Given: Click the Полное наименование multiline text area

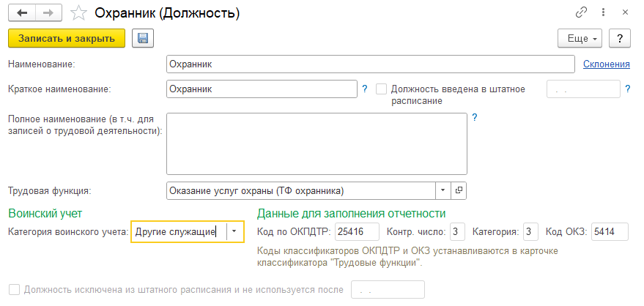Looking at the screenshot, I should (317, 143).
